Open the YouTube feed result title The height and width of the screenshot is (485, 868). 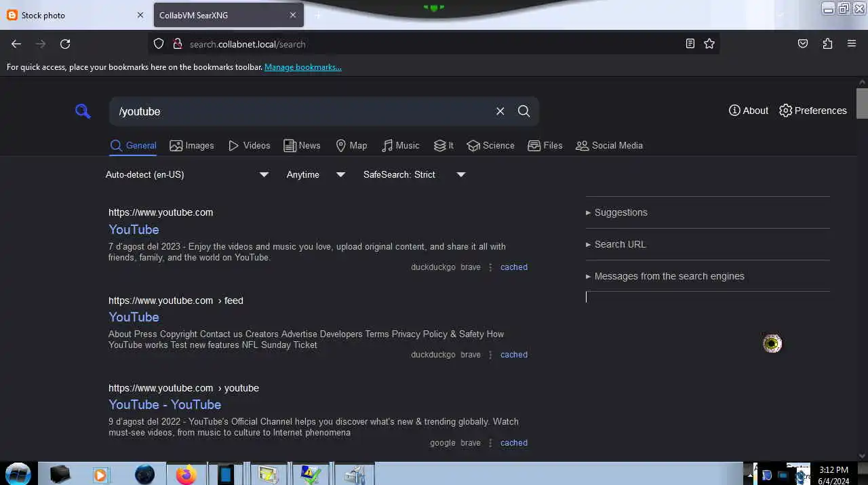pos(134,317)
